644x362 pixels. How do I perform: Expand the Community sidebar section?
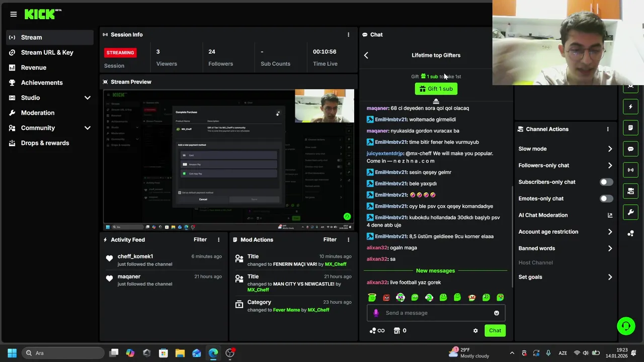click(x=87, y=128)
